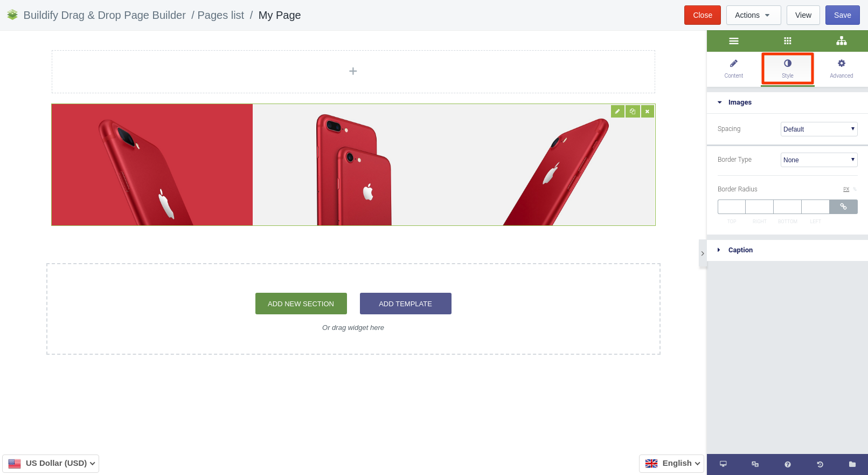Click the folder templates icon in footer
This screenshot has width=868, height=475.
pos(852,464)
